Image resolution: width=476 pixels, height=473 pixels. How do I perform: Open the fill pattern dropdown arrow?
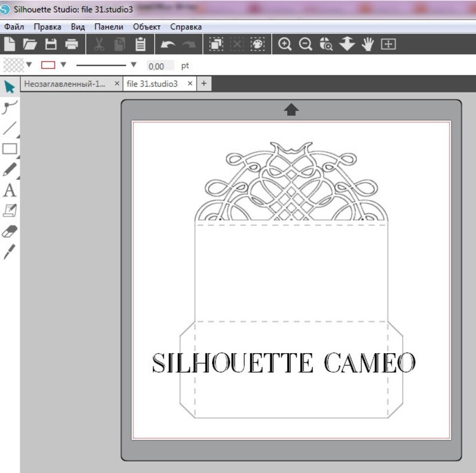click(29, 65)
